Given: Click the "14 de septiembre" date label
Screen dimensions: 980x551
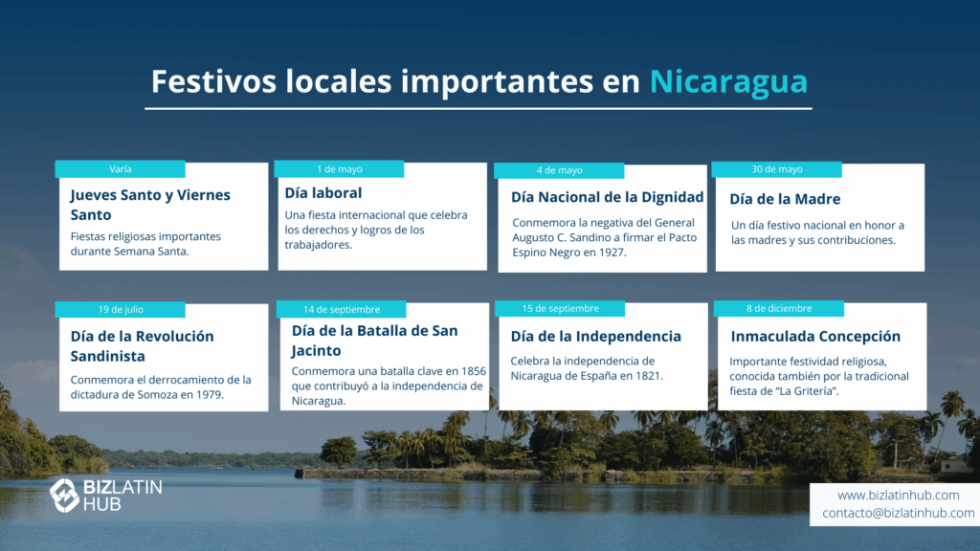Looking at the screenshot, I should [342, 309].
